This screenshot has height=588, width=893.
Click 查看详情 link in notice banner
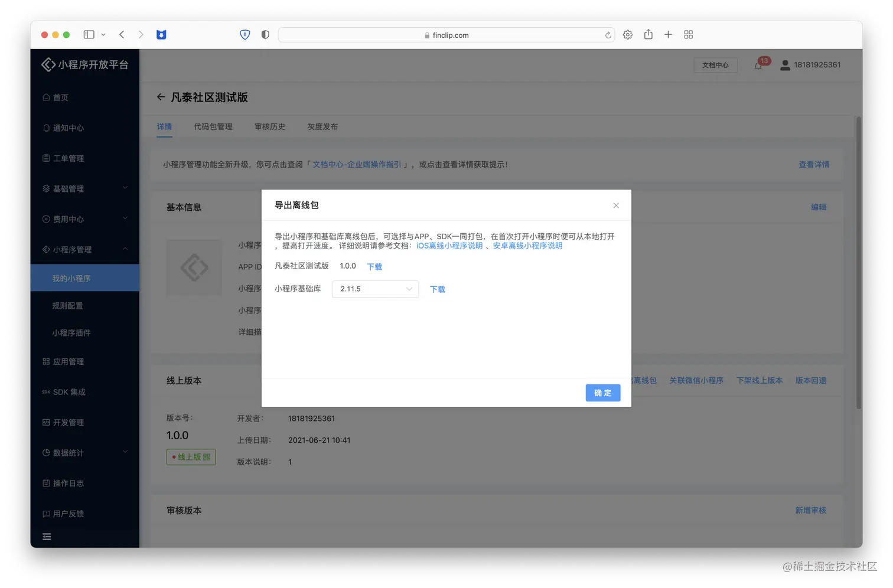point(814,165)
